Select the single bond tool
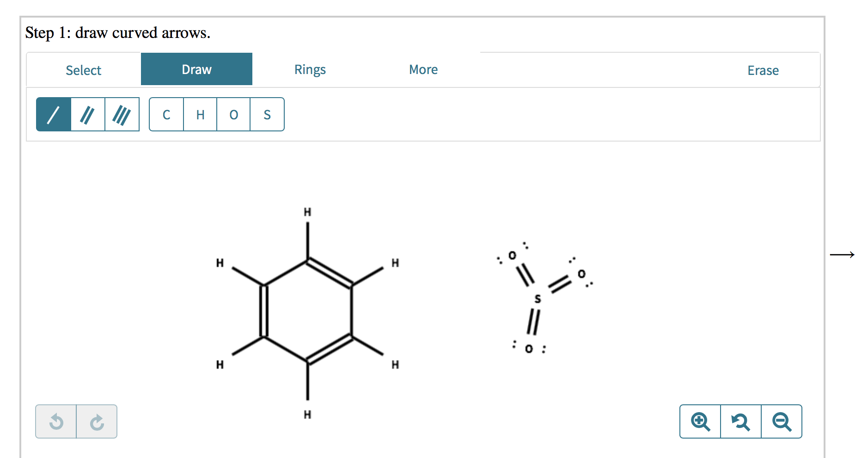Image resolution: width=868 pixels, height=458 pixels. point(53,114)
